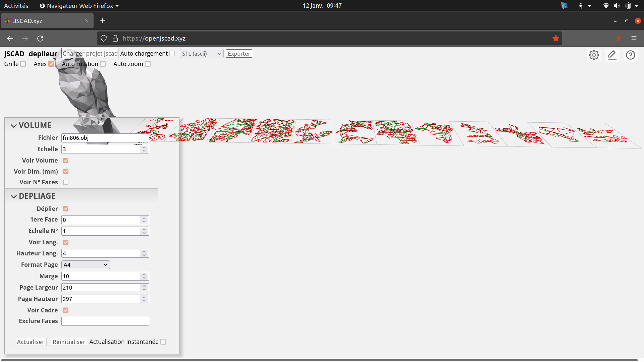Disable the Axes checkbox
Viewport: 644px width, 362px height.
(51, 64)
